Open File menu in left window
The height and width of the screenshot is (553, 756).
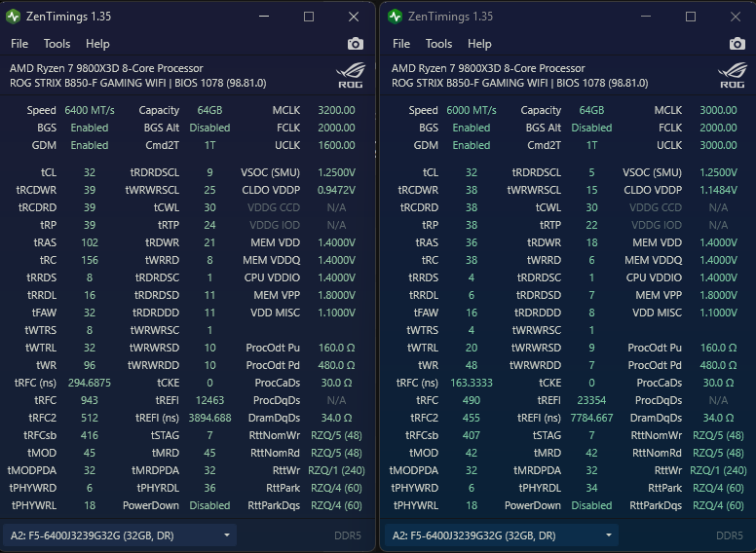point(19,44)
